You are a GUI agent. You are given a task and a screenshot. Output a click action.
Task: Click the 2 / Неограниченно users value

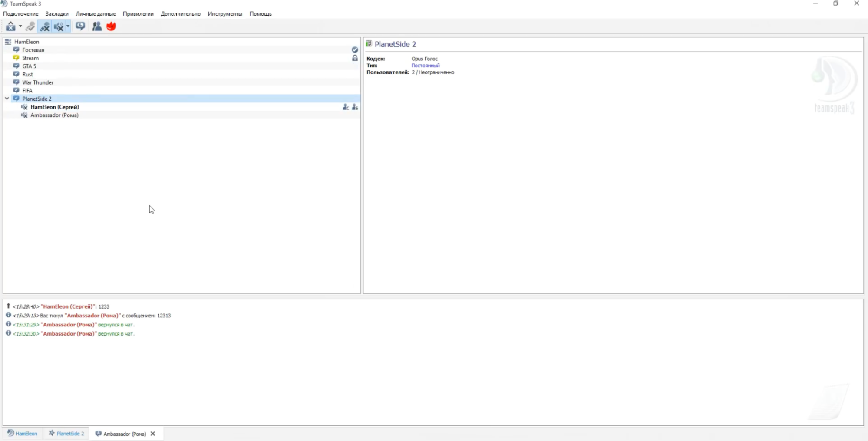[433, 72]
